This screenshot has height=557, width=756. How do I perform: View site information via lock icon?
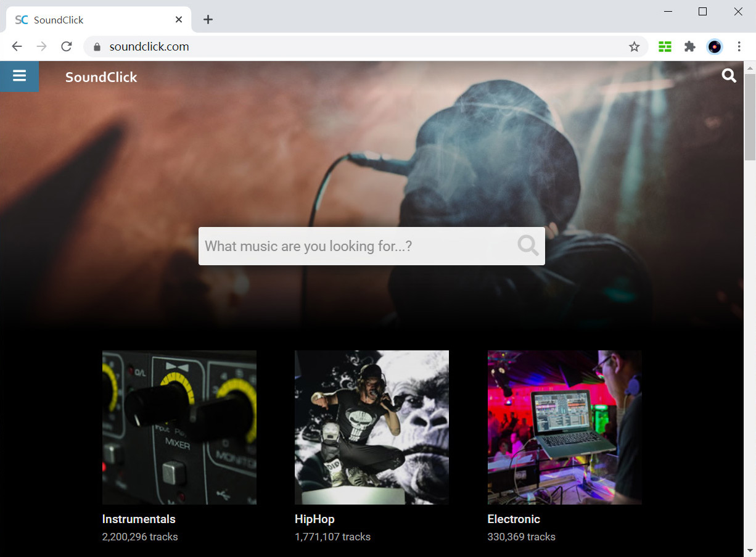click(96, 47)
